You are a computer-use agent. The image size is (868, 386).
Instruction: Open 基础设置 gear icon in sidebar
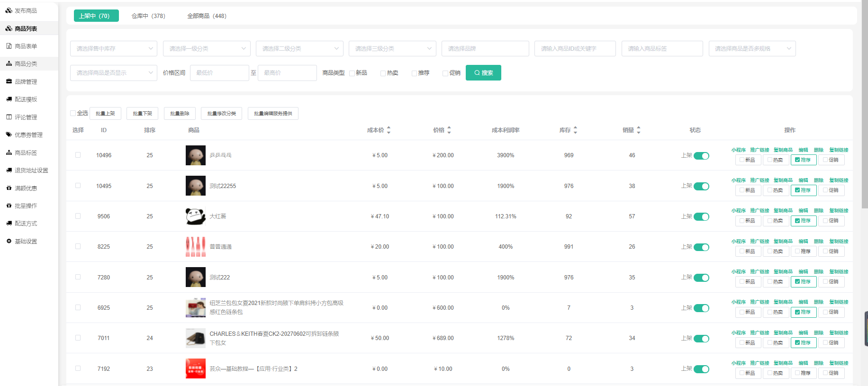[x=9, y=241]
